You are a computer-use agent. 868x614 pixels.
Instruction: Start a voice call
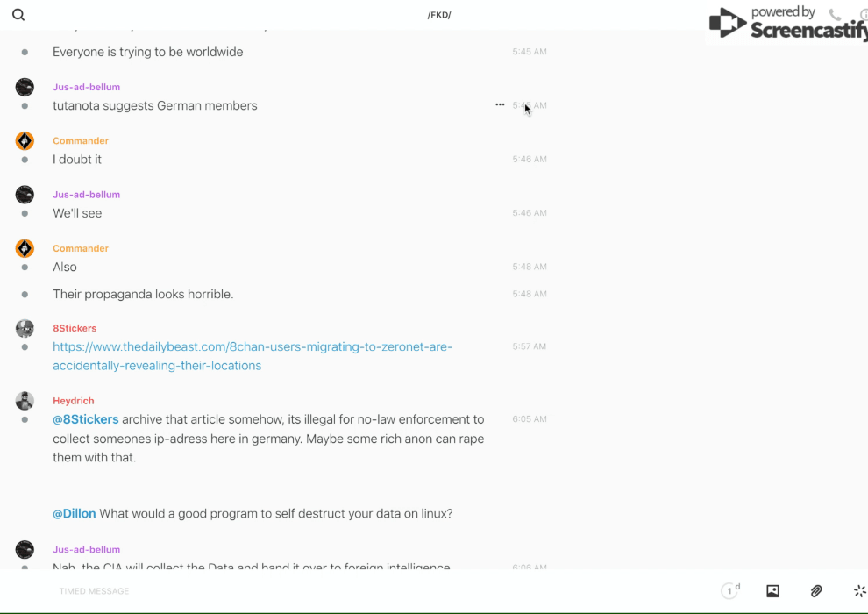835,15
